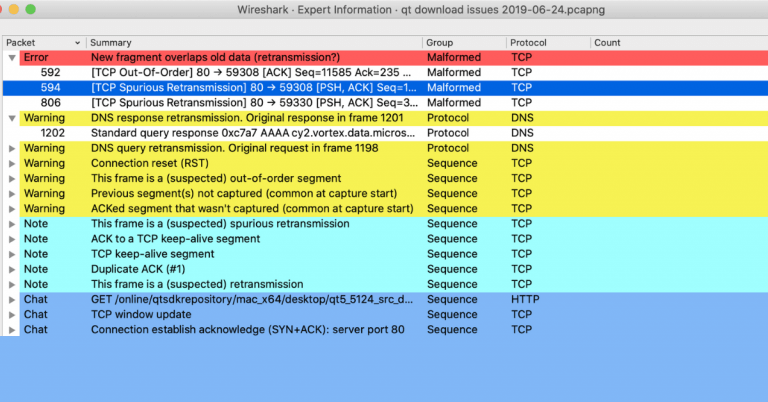Expand the Connection reset (RST) warning
This screenshot has width=768, height=402.
tap(11, 163)
